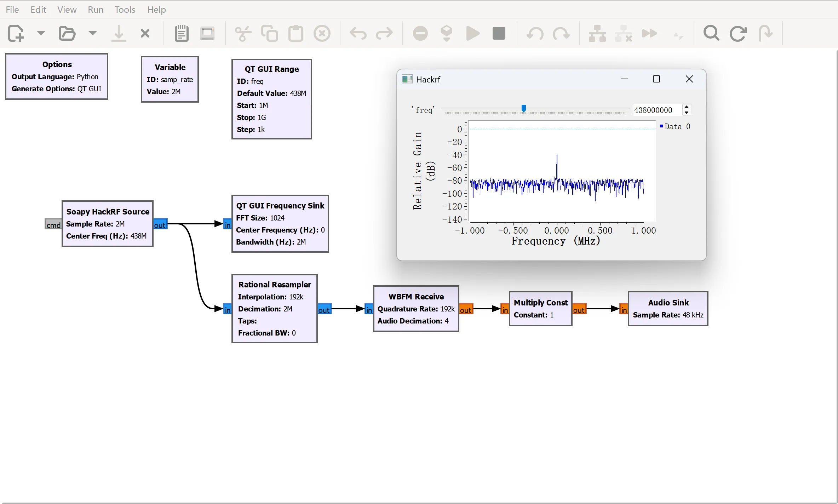Click the New flowgraph icon

click(16, 34)
